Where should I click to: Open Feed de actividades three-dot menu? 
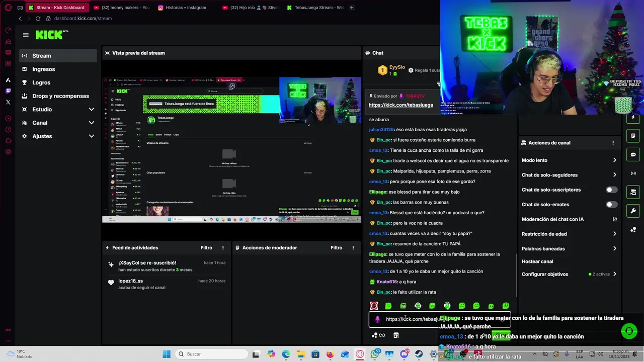[x=223, y=248]
